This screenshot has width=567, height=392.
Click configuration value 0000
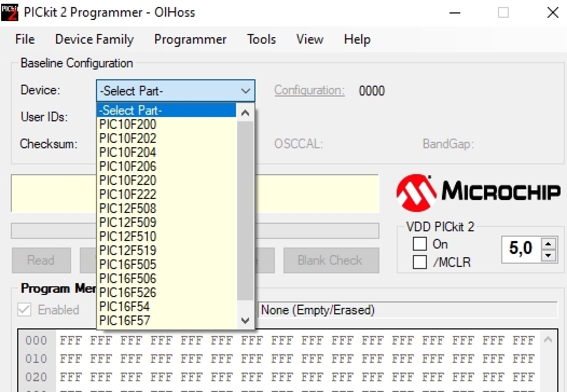click(x=372, y=91)
